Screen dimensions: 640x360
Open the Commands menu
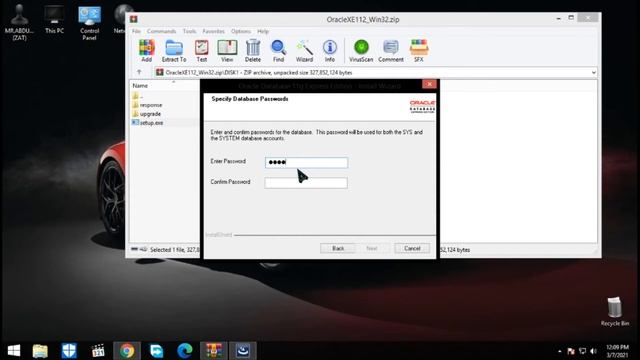[x=162, y=31]
